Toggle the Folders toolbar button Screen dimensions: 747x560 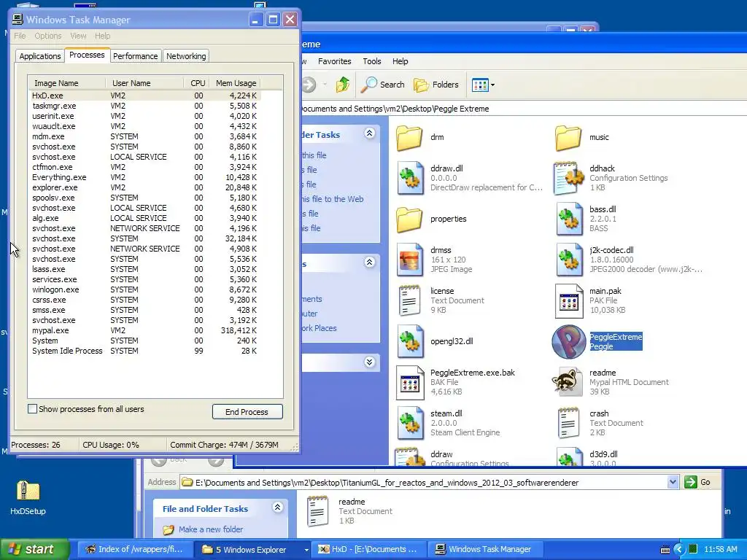[x=436, y=85]
